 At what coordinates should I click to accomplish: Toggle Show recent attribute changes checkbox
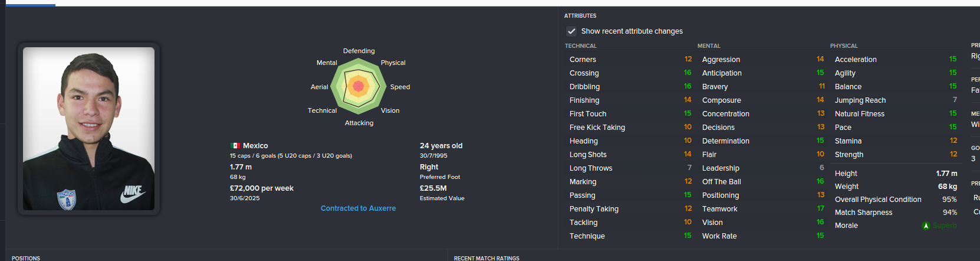(x=571, y=31)
